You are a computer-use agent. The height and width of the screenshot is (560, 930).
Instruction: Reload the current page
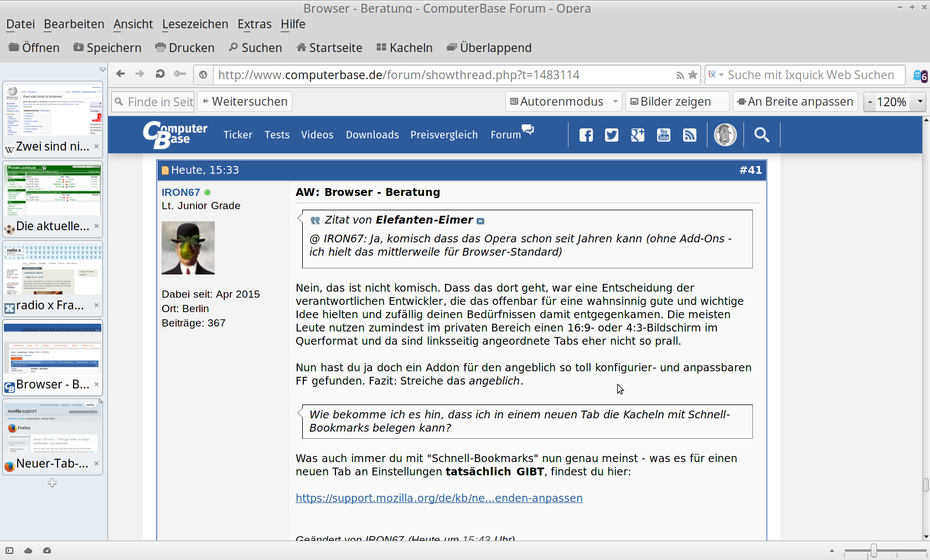tap(160, 74)
